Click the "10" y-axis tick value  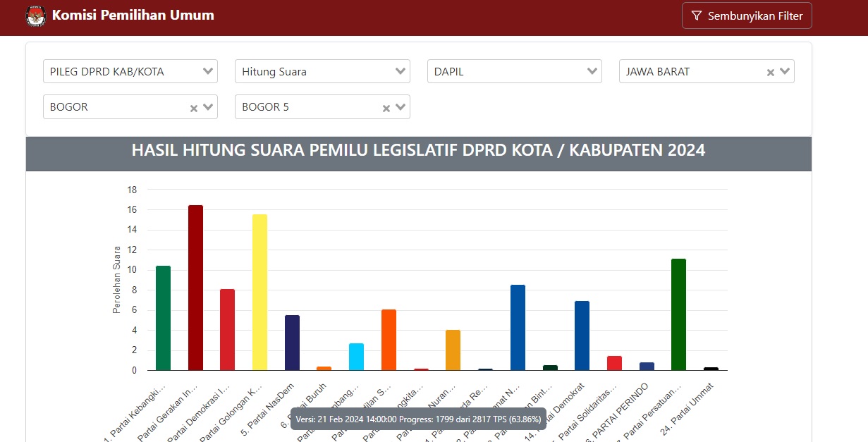132,270
